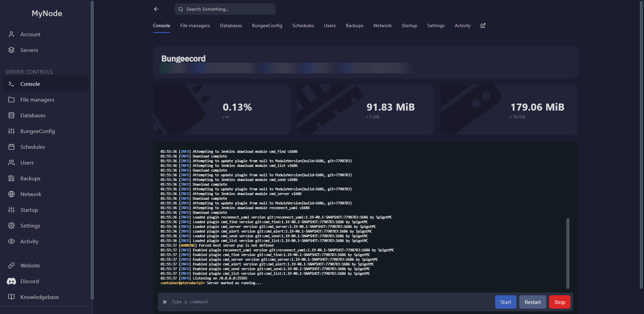The width and height of the screenshot is (644, 314).
Task: Click the console output scrollbar
Action: coord(568,253)
